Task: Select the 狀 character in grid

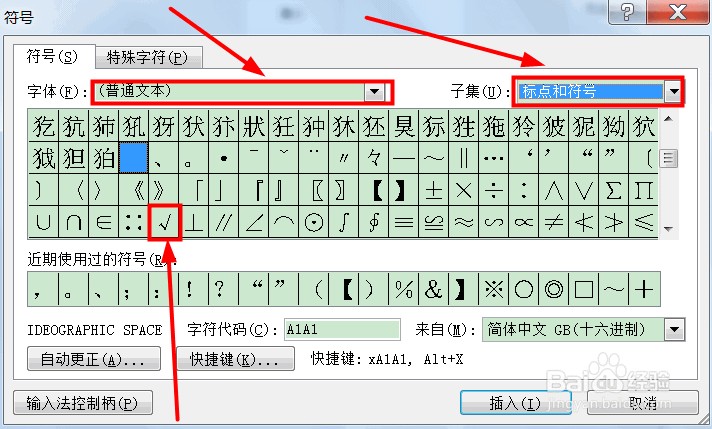Action: tap(254, 126)
